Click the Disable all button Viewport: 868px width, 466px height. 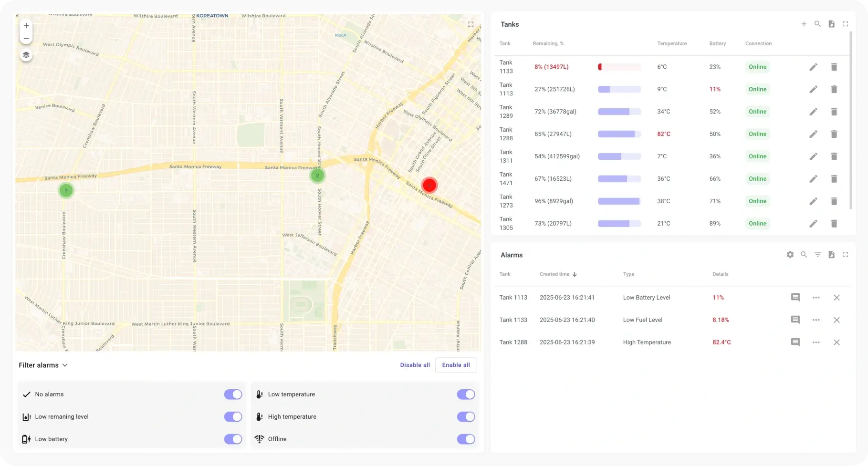point(414,365)
